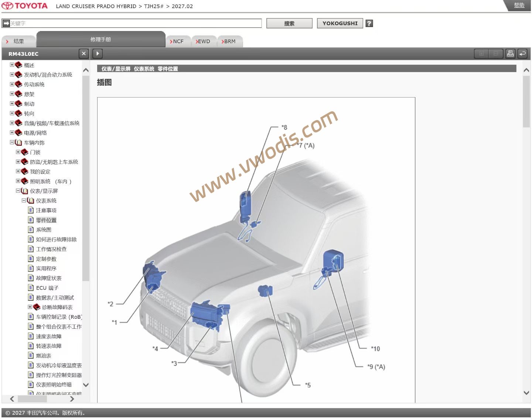Image resolution: width=532 pixels, height=420 pixels.
Task: Open the 故障症状表 page
Action: 49,278
